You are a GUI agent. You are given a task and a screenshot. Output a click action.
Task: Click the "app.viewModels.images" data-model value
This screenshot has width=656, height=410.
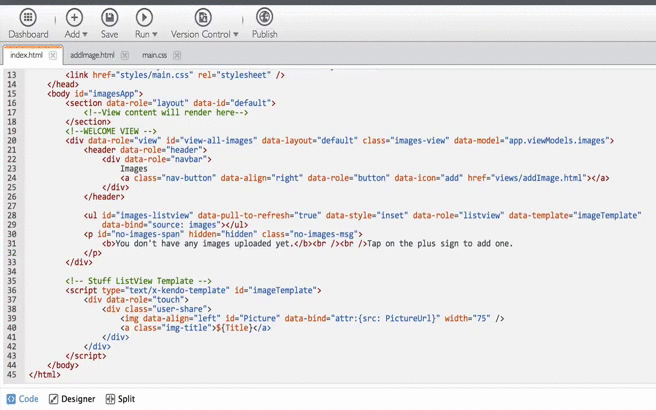tap(557, 141)
